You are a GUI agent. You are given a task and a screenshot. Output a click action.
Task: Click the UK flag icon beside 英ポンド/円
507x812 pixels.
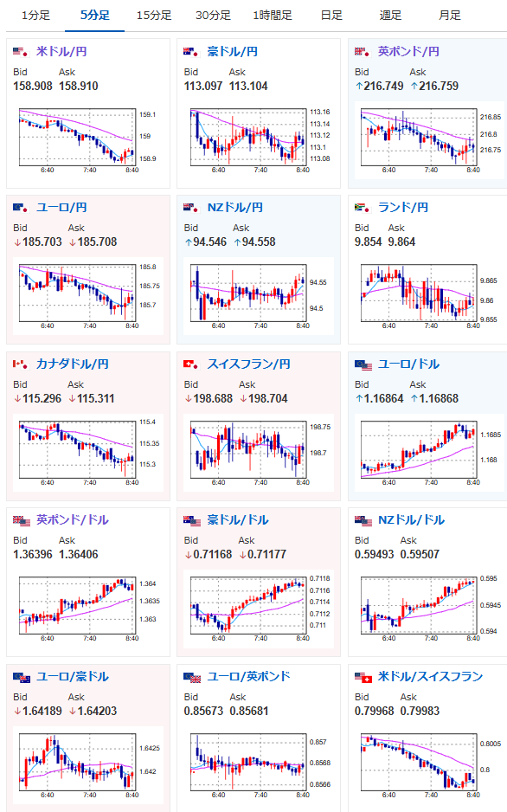[362, 52]
